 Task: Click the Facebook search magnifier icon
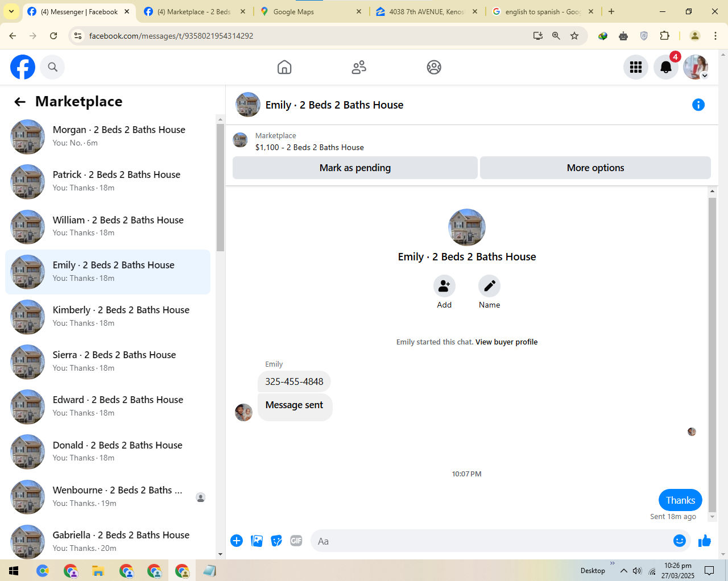coord(53,67)
